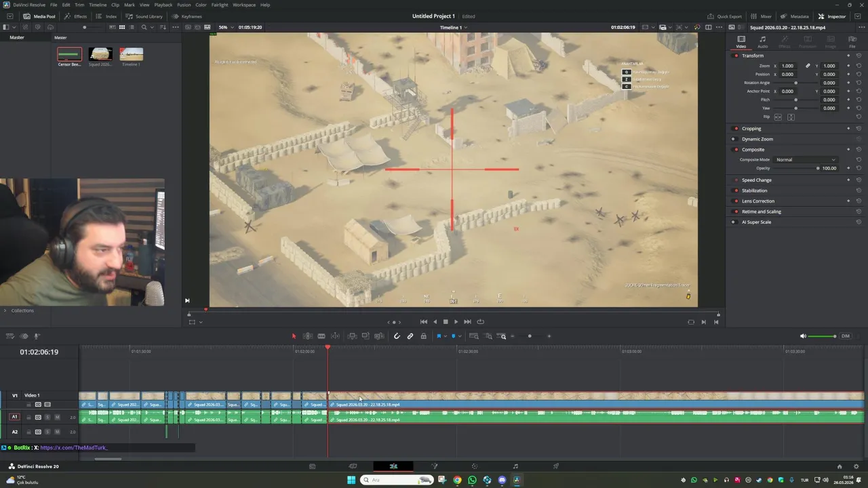Click the Detail Zoom icon
The image size is (868, 488).
[488, 336]
